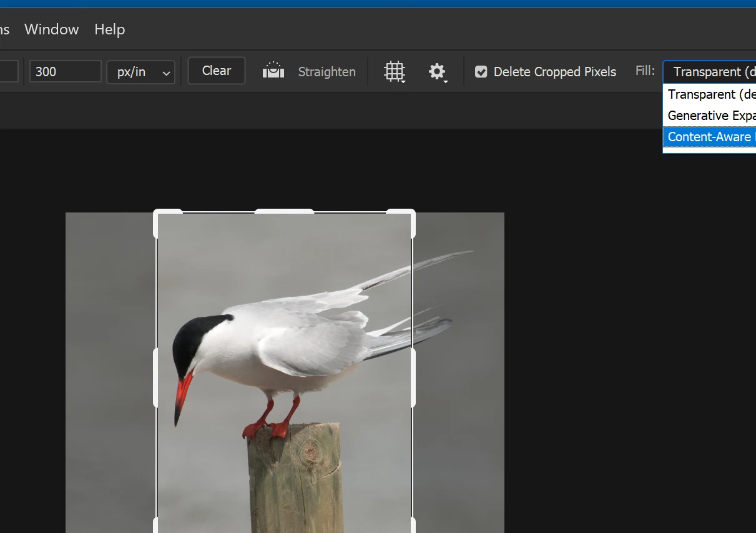Open the crop settings gear menu
This screenshot has height=533, width=756.
click(437, 72)
